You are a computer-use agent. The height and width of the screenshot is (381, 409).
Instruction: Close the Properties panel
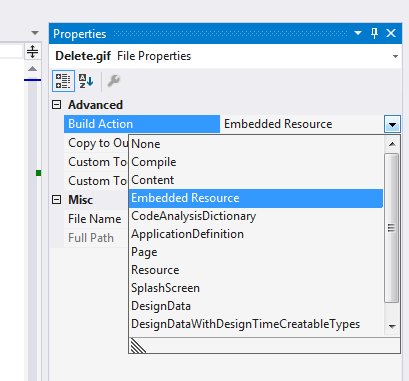tap(391, 33)
